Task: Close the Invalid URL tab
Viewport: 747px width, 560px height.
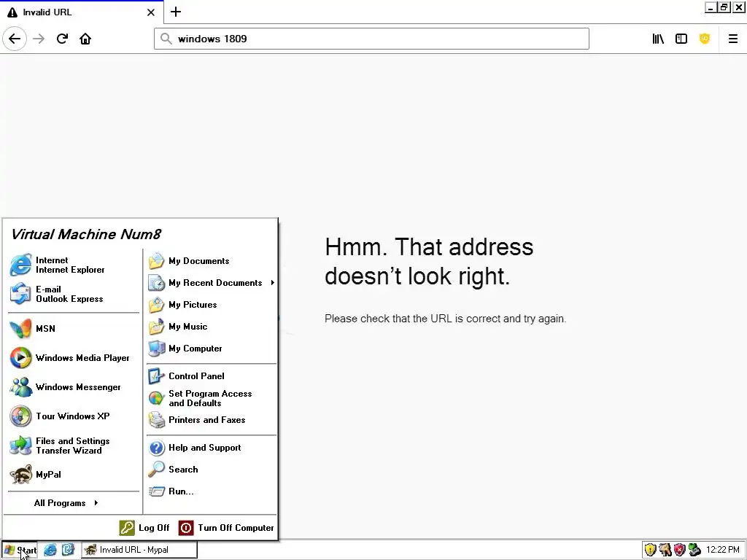Action: tap(151, 12)
